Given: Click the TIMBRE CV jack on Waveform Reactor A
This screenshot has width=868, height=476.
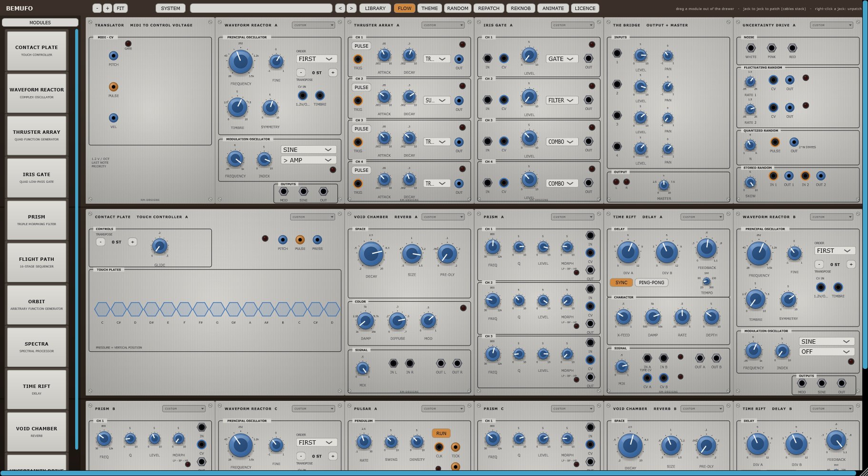Looking at the screenshot, I should coord(320,96).
